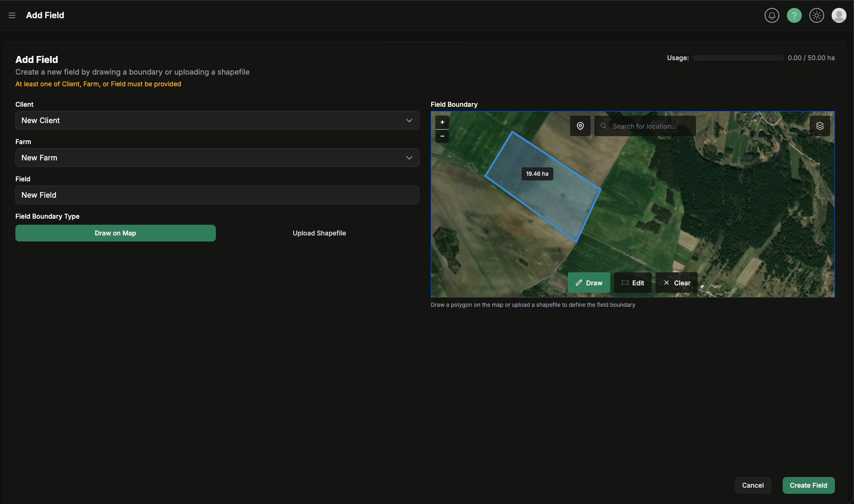The image size is (854, 504).
Task: Zoom in on the map with plus button
Action: 442,122
